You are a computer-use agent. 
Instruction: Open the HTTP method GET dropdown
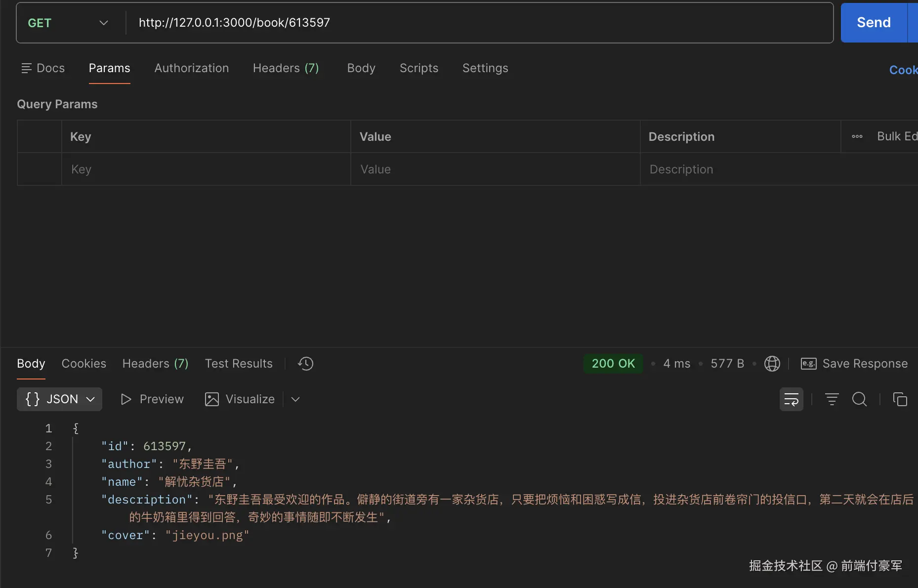pyautogui.click(x=68, y=23)
